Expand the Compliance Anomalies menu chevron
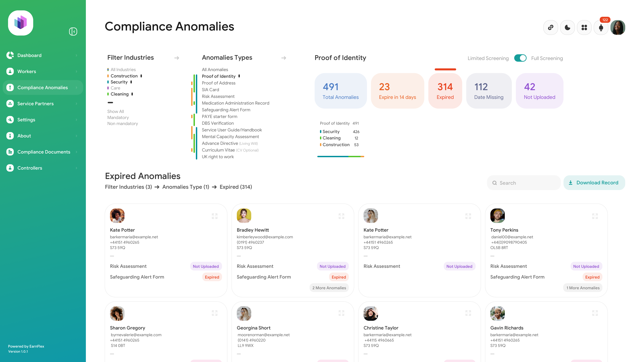This screenshot has height=362, width=644. 76,87
